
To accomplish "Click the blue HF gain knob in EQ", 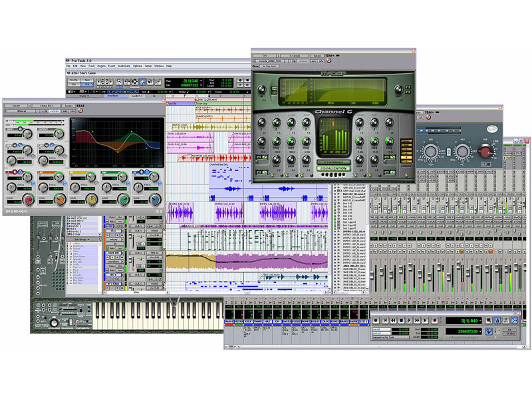I will click(155, 199).
